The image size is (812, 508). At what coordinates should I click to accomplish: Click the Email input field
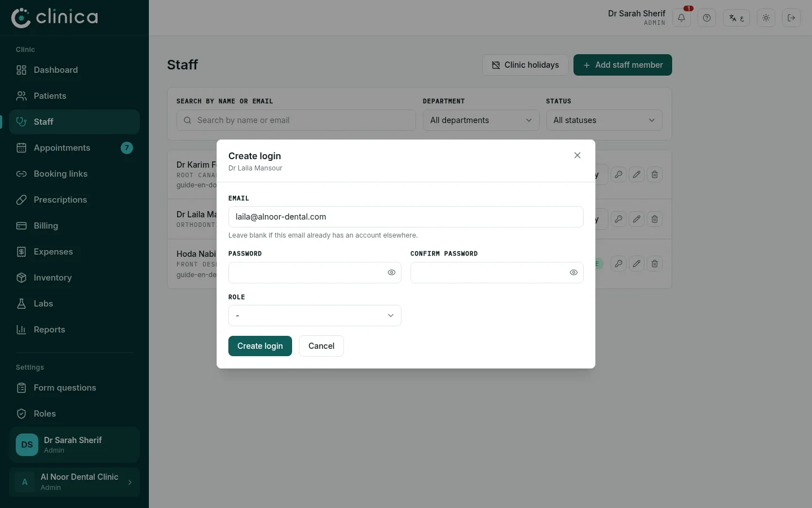tap(406, 217)
